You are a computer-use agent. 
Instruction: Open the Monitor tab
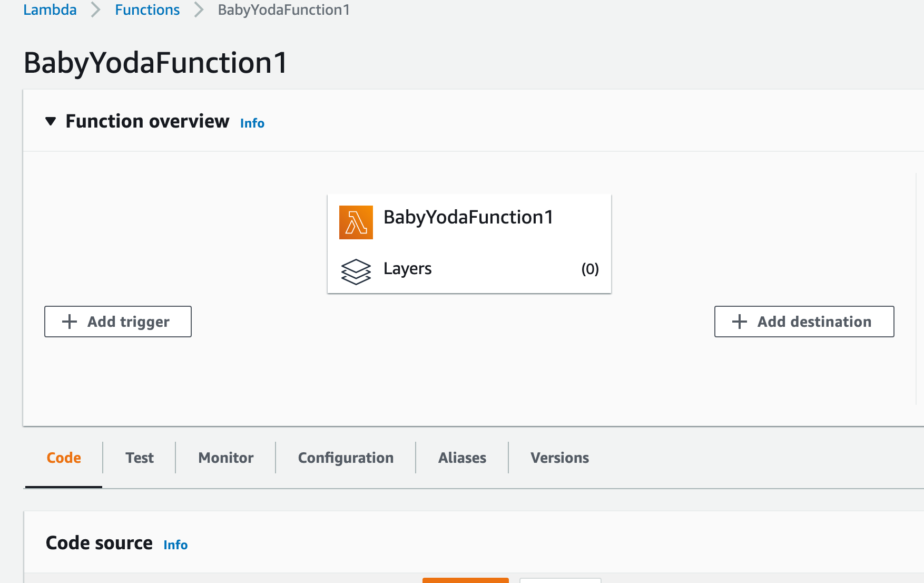(226, 458)
